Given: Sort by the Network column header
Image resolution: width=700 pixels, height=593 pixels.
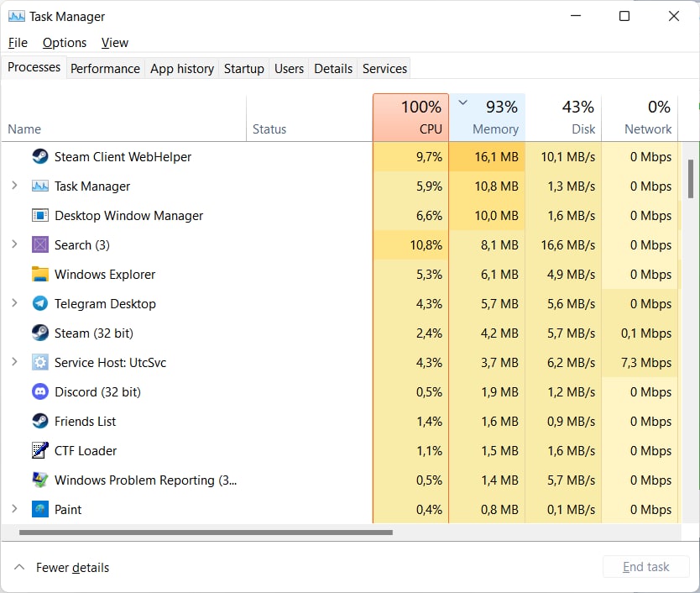Looking at the screenshot, I should pos(640,117).
